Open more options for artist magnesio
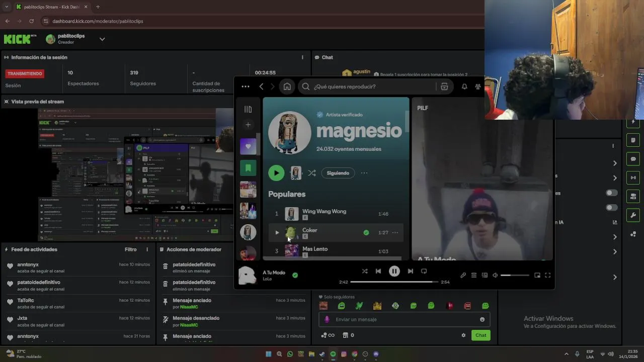 point(364,173)
